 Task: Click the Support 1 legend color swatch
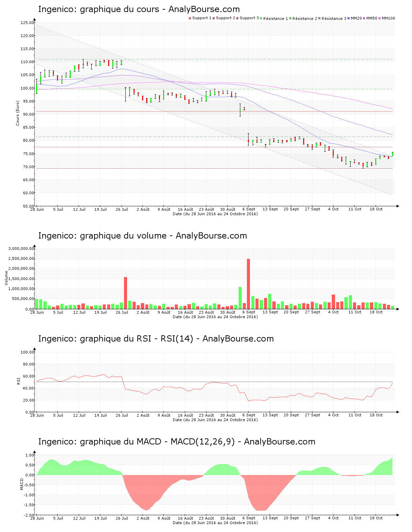(x=190, y=18)
